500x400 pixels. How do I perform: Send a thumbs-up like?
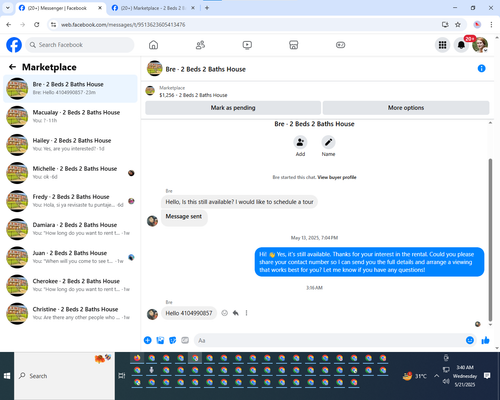[x=485, y=340]
